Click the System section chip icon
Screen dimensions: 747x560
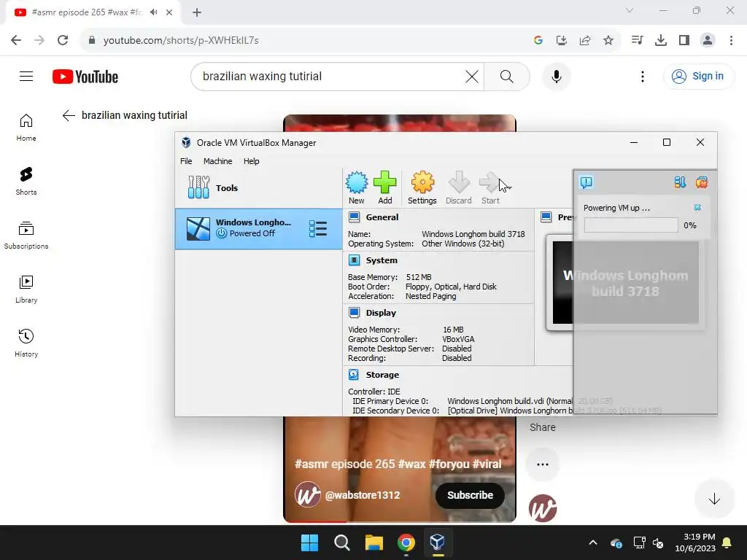(354, 260)
